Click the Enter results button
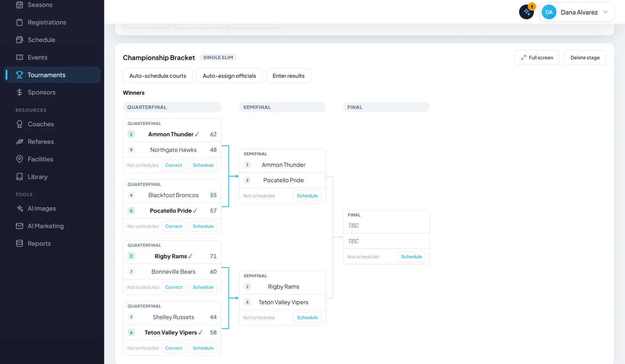The width and height of the screenshot is (625, 364). 288,76
